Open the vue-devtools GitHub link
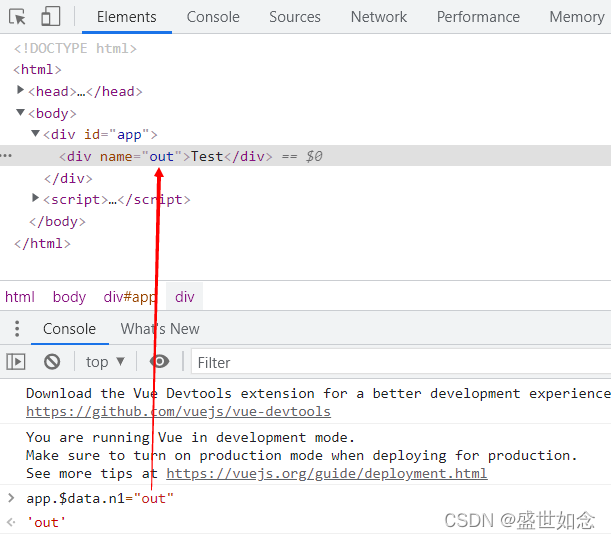611x540 pixels. 178,411
